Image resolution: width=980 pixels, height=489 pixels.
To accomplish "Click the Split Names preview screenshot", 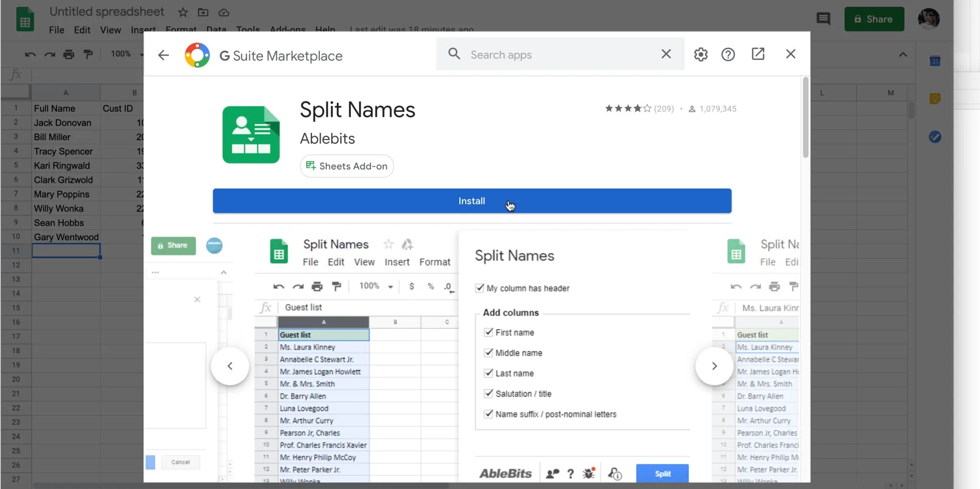I will tap(472, 356).
